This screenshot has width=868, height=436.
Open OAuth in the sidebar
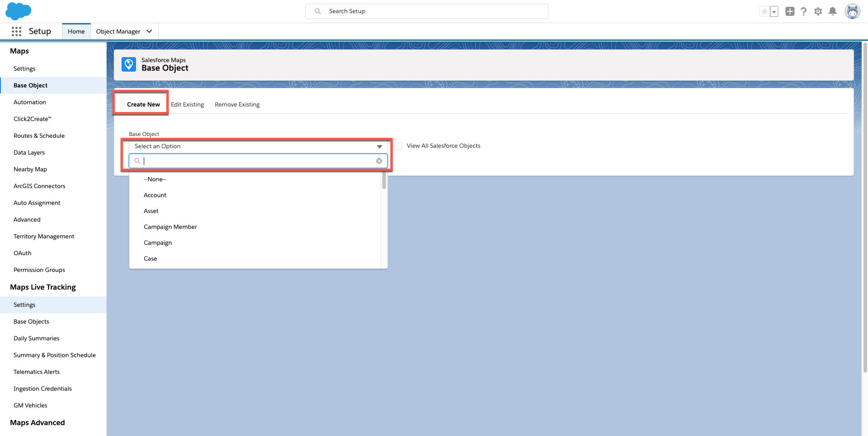click(x=53, y=253)
